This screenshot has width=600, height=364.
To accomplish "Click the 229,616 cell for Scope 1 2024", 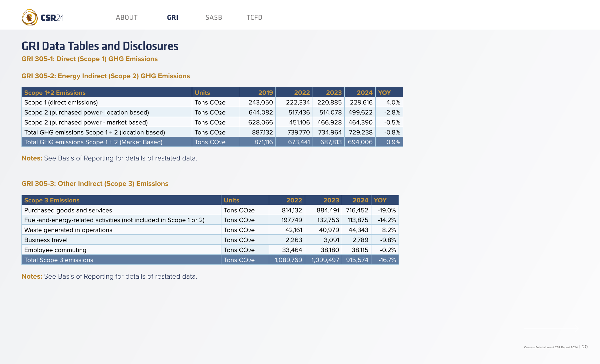I will coord(361,102).
